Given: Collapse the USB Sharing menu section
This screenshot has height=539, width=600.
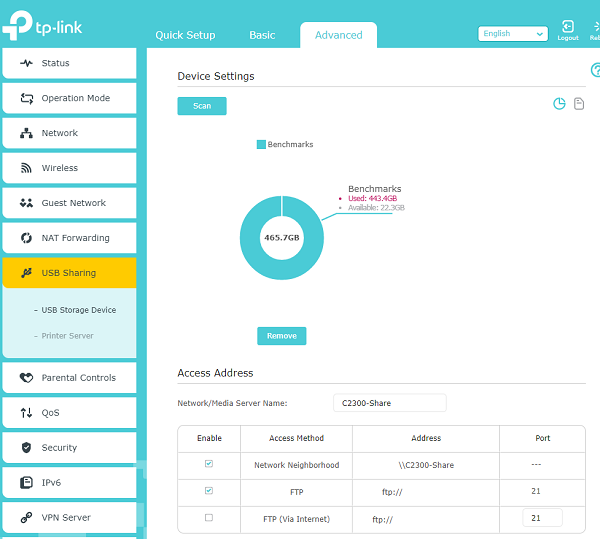Looking at the screenshot, I should point(69,273).
